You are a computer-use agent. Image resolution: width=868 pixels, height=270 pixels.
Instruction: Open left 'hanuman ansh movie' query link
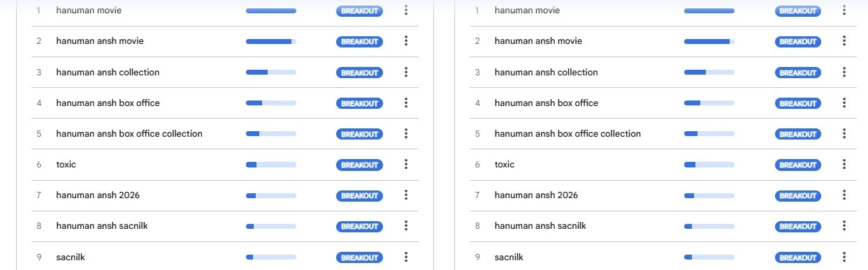pyautogui.click(x=100, y=41)
